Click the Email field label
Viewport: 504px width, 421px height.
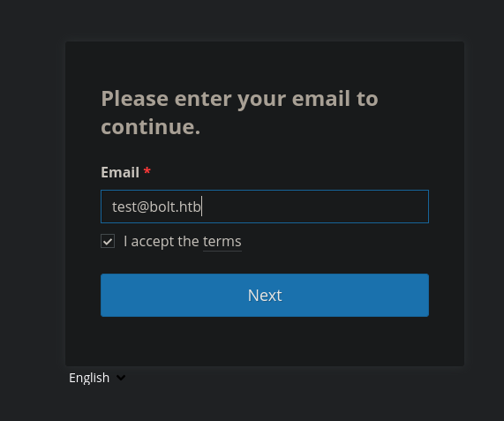(x=120, y=172)
